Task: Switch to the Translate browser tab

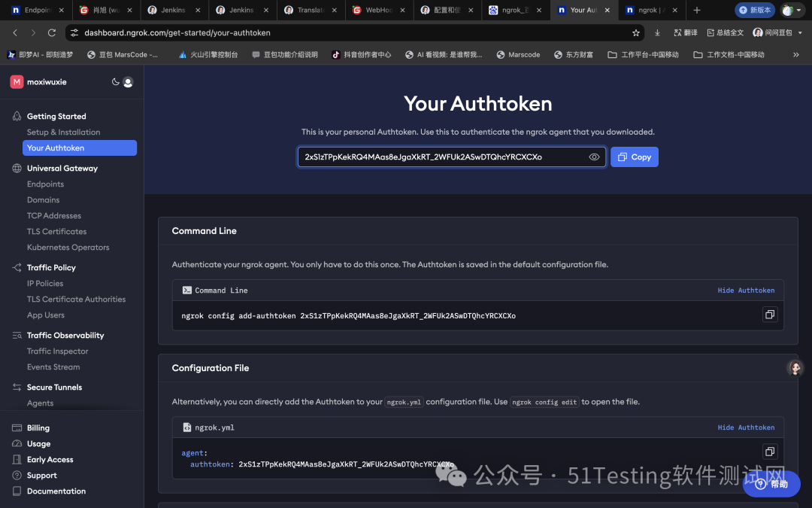Action: pos(311,10)
